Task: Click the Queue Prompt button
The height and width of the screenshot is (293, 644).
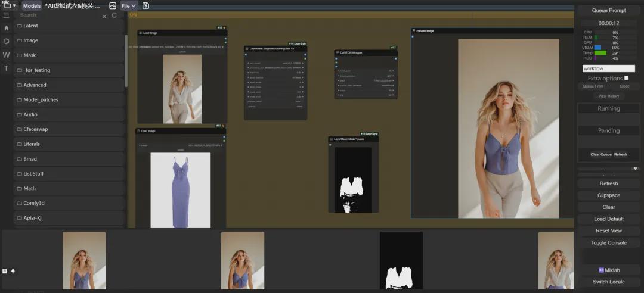Action: pos(609,10)
